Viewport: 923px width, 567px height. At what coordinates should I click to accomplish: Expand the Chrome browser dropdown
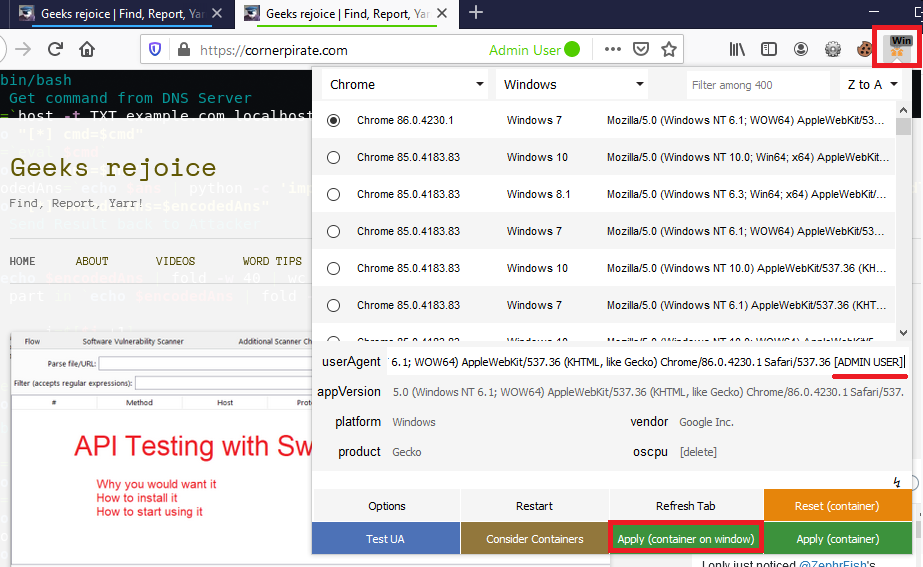(x=406, y=85)
